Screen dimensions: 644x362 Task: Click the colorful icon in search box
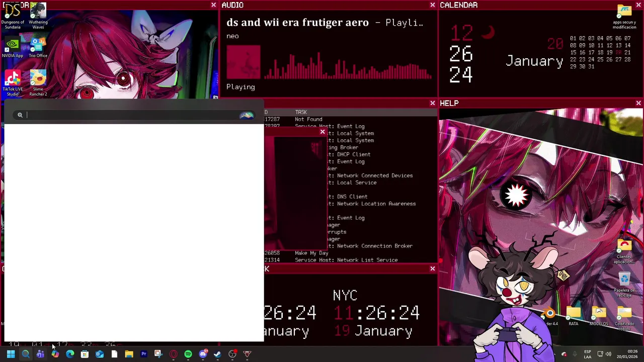247,115
